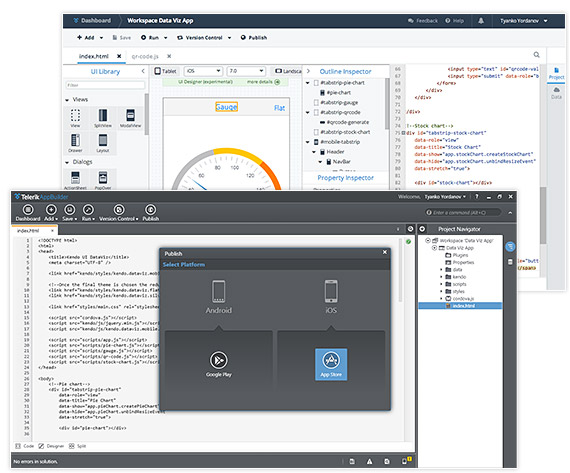Viewport: 570px width, 473px height.
Task: Collapse the #tabstrip-qrcode node in Outline Inspector
Action: (308, 112)
